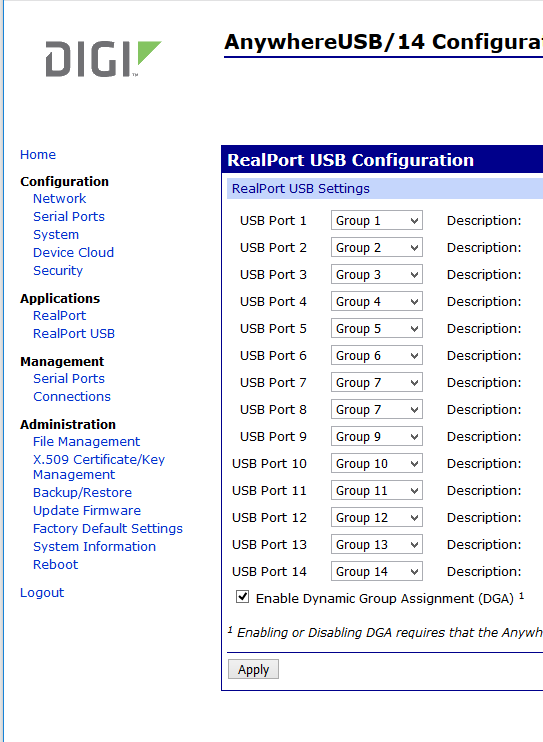
Task: Open group dropdown for USB Port 10
Action: click(377, 463)
